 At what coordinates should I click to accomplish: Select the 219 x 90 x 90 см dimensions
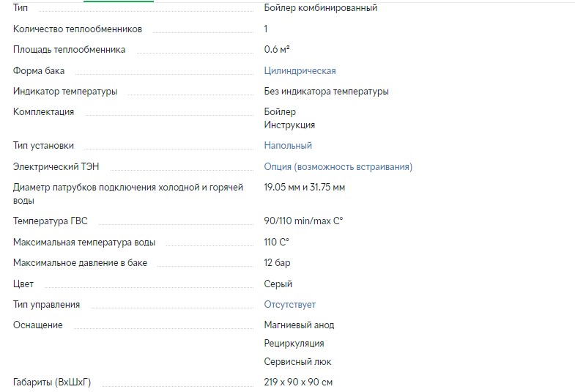298,382
